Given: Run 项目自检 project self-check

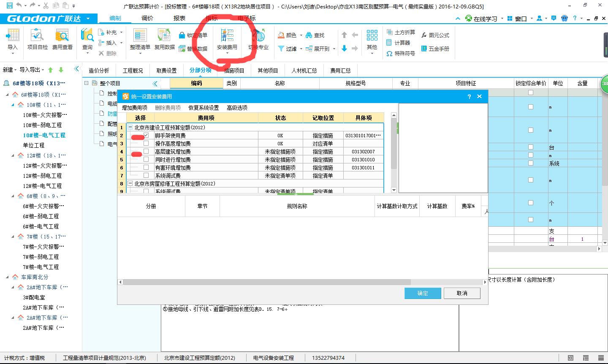Looking at the screenshot, I should coord(37,40).
